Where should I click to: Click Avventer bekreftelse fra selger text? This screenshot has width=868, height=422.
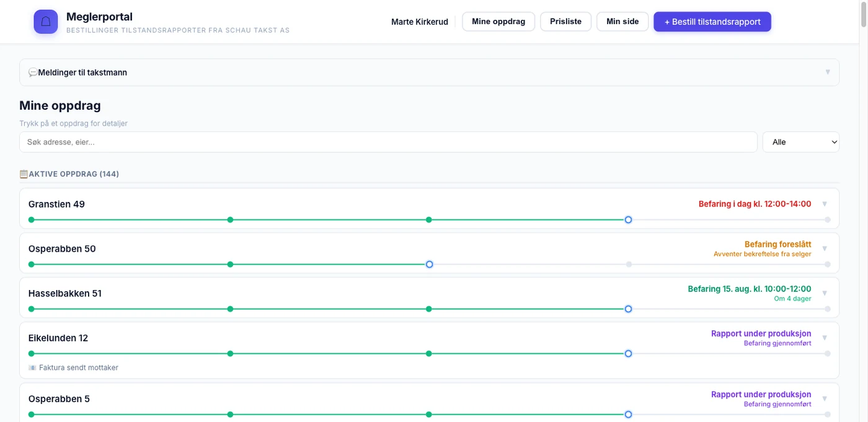[762, 254]
